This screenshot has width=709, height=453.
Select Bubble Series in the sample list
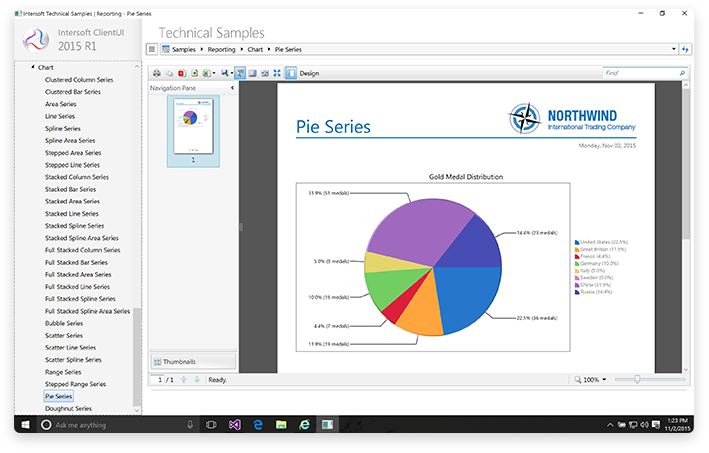64,323
